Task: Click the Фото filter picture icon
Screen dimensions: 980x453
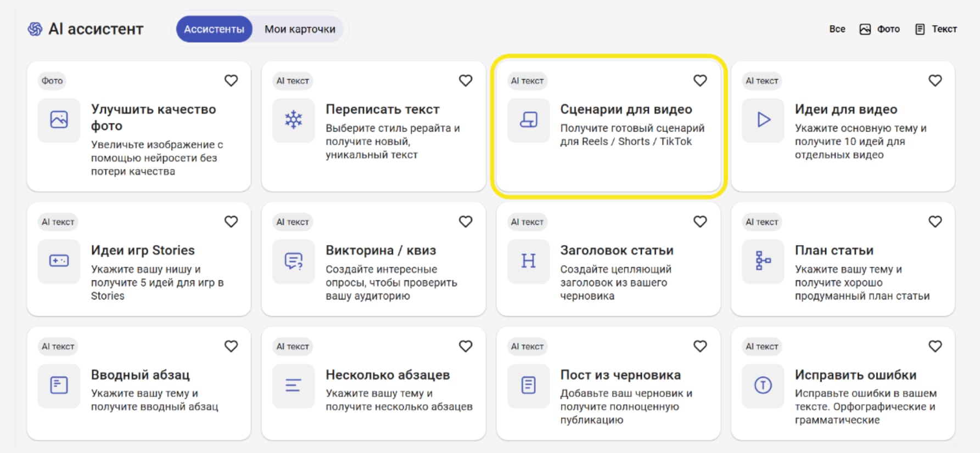Action: pyautogui.click(x=865, y=29)
